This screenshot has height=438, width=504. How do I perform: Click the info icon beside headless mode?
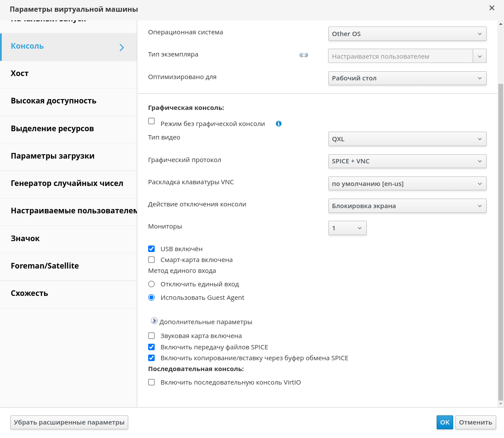[279, 123]
